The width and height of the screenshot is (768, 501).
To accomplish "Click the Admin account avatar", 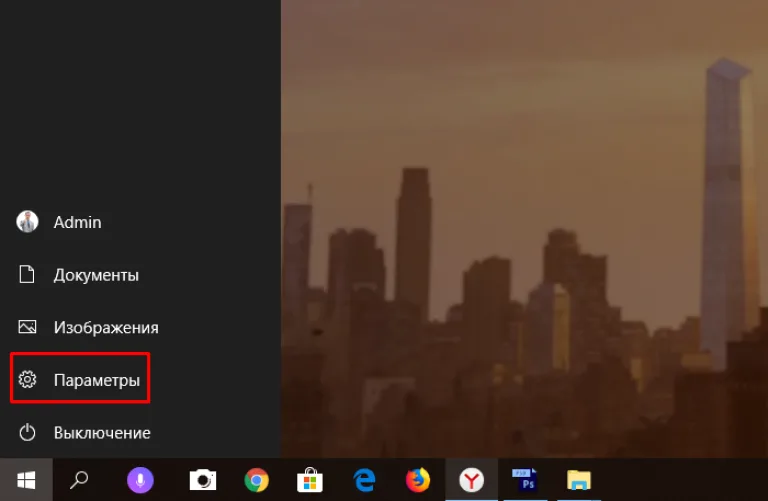I will (x=27, y=222).
